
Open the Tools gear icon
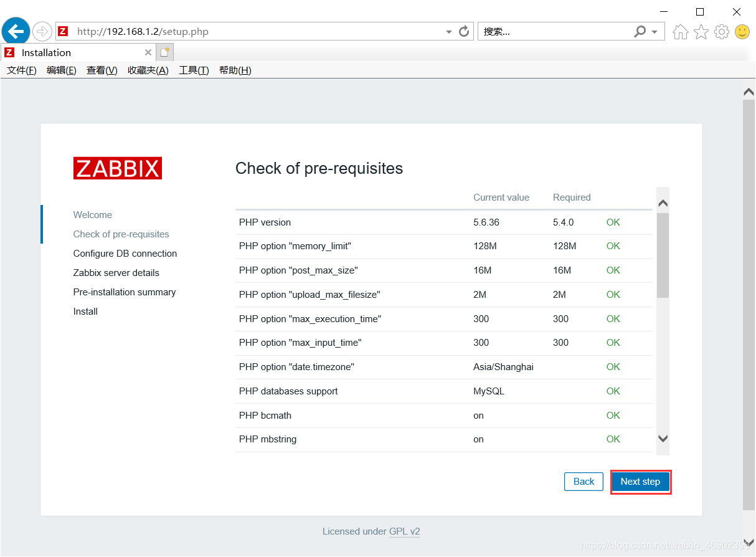pyautogui.click(x=722, y=32)
